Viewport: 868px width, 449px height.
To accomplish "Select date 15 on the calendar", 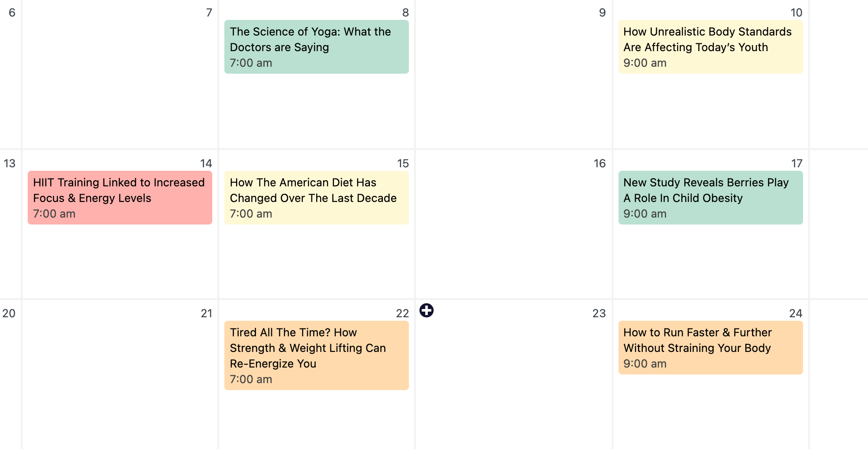I will click(x=403, y=163).
